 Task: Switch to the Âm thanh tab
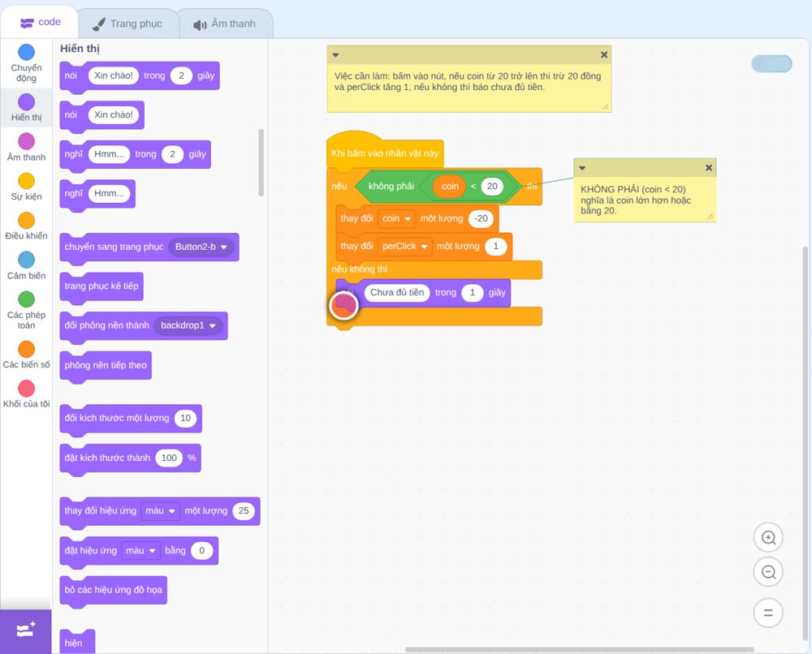point(225,24)
